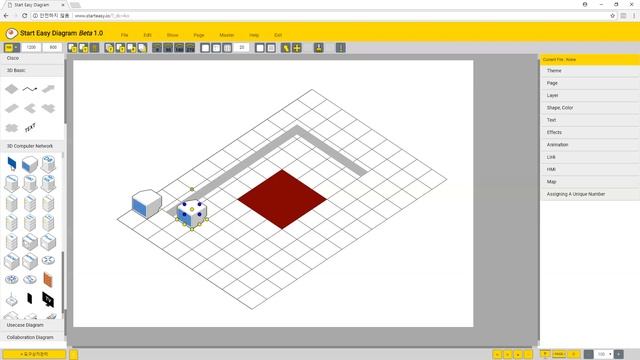Expand the Usecase Diagram category
Viewport: 640px width, 360px height.
tap(32, 325)
